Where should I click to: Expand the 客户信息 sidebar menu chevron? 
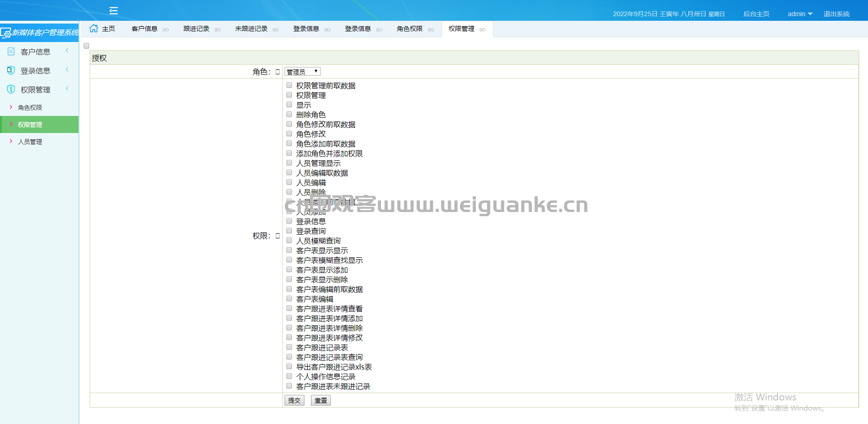[x=67, y=50]
